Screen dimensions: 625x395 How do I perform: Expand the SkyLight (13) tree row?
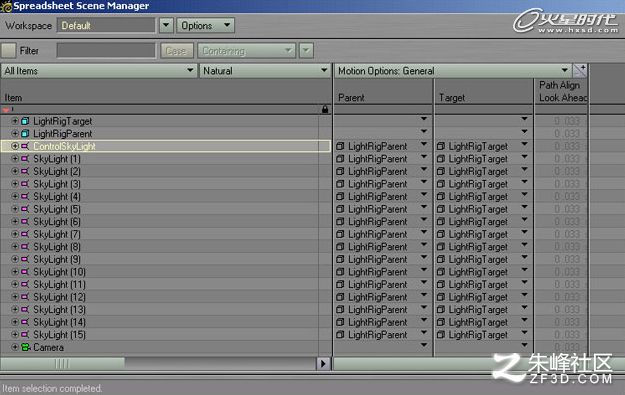pyautogui.click(x=15, y=310)
